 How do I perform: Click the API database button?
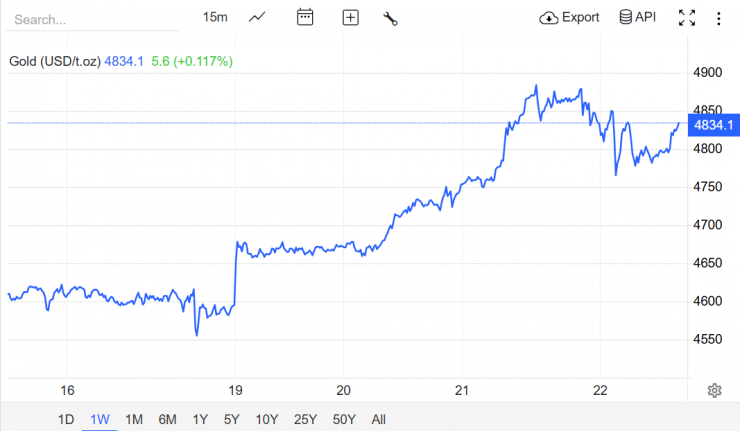(638, 17)
